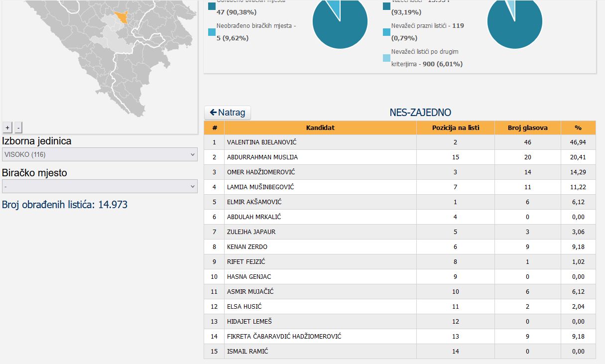This screenshot has height=364, width=605.
Task: Zoom out the map with minus button
Action: point(18,127)
